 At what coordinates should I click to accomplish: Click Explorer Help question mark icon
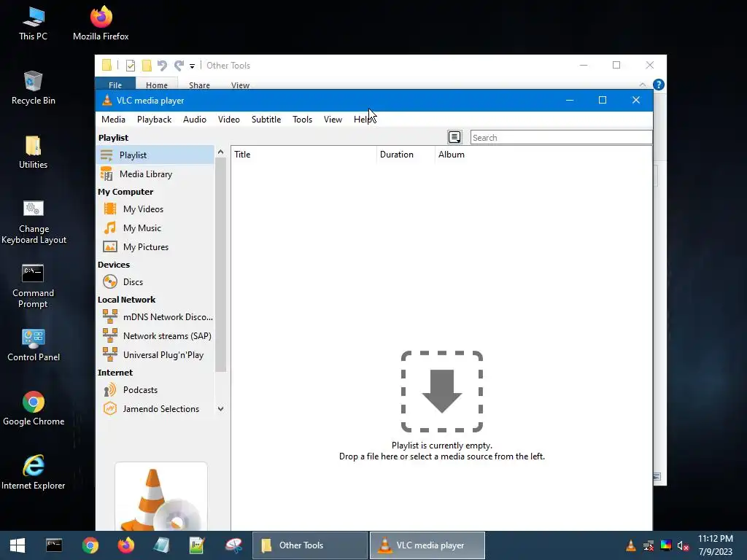659,85
